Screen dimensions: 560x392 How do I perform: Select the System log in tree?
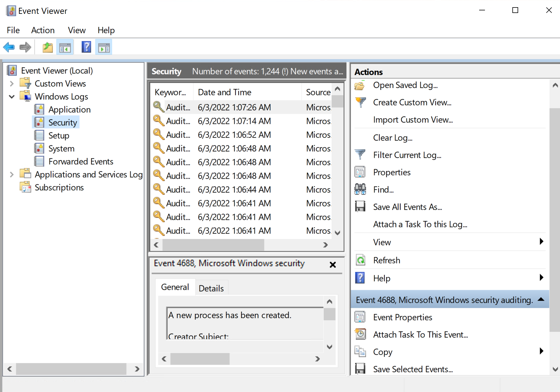point(61,149)
